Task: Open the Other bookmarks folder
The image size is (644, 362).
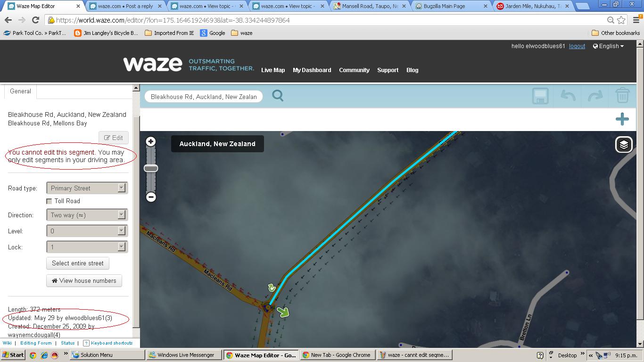Action: pyautogui.click(x=616, y=33)
